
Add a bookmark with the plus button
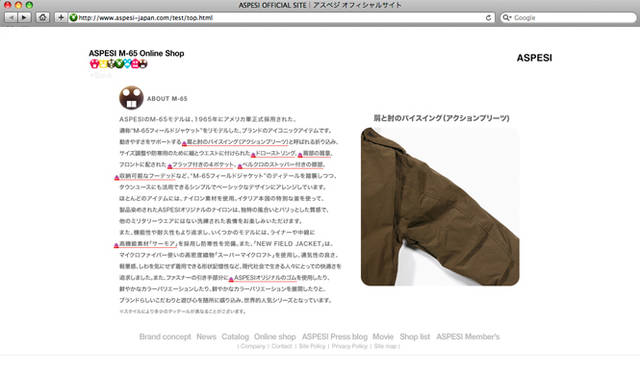point(60,18)
